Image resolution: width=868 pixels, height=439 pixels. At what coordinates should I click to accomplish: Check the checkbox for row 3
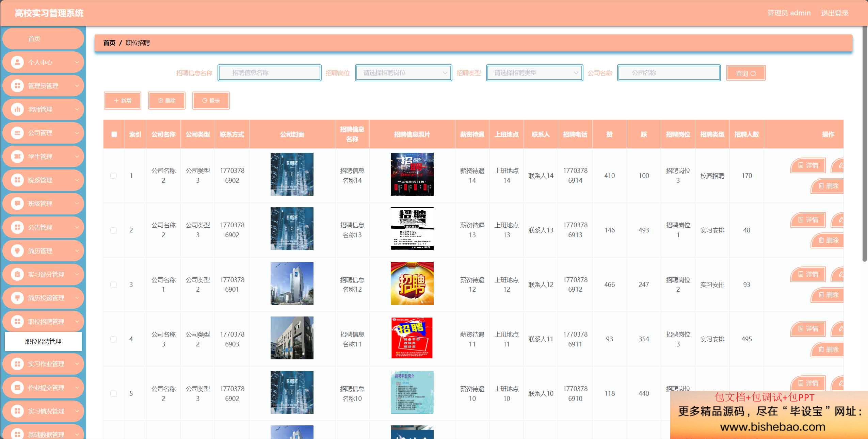(x=113, y=284)
